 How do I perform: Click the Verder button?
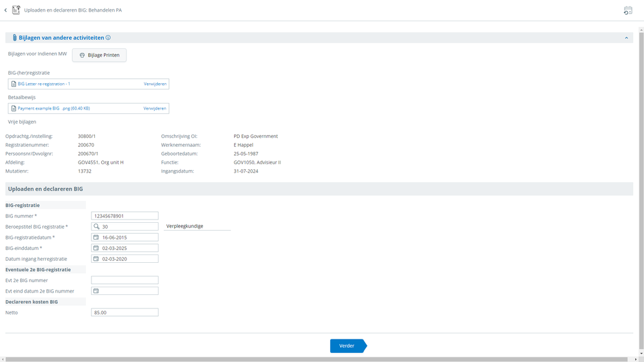point(348,346)
